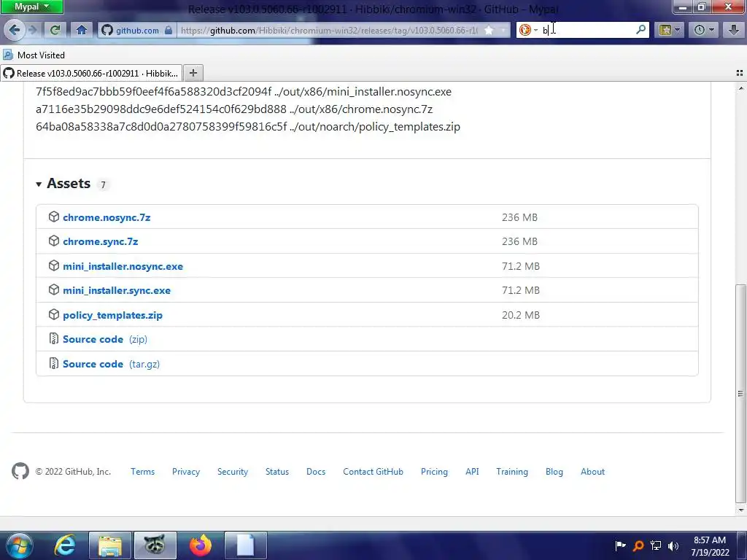Download Source code (tar.gz)
747x560 pixels.
tap(111, 364)
